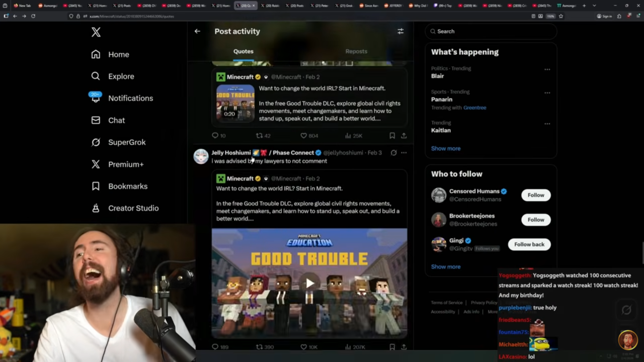644x362 pixels.
Task: Open Censored Humans profile avatar
Action: tap(439, 195)
